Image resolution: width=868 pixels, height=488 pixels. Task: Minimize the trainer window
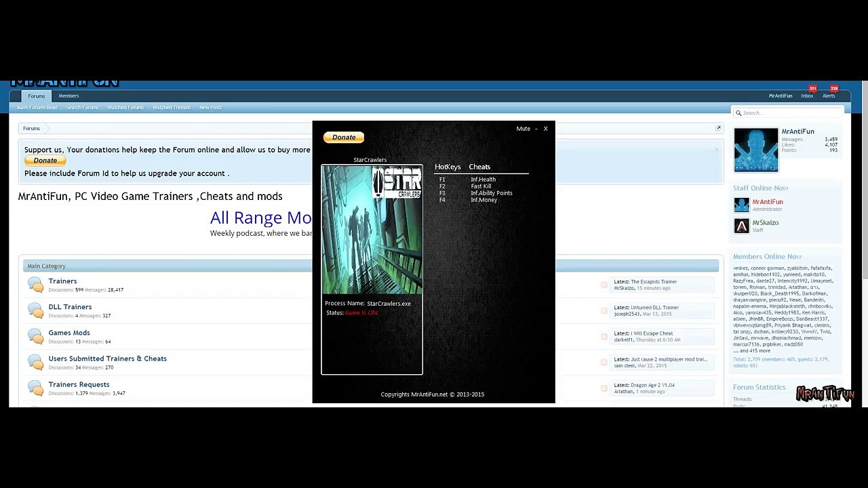[536, 129]
